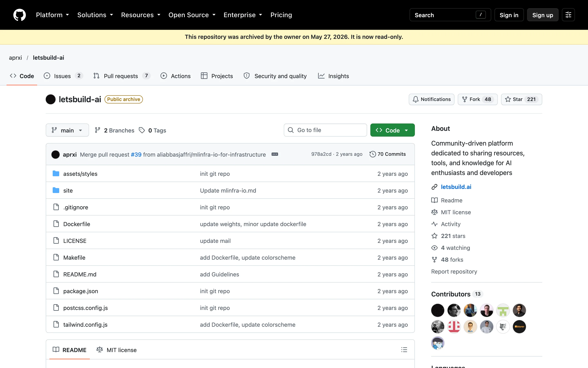
Task: Expand the Open Source menu
Action: [192, 15]
